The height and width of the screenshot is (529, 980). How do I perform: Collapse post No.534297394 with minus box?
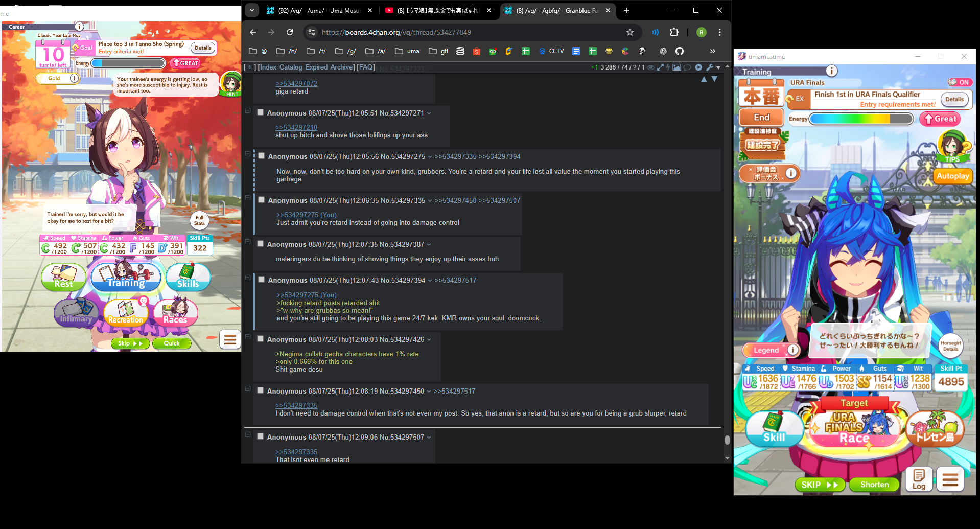pyautogui.click(x=248, y=278)
